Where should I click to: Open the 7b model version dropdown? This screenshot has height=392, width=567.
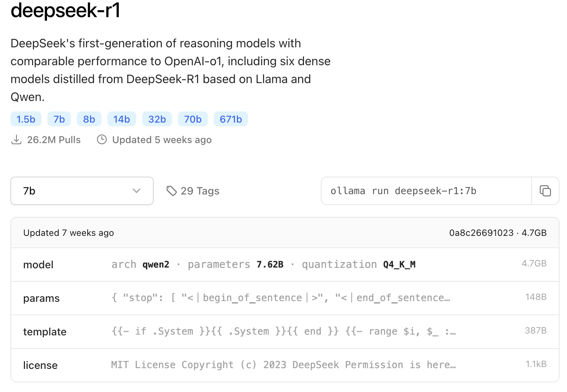(82, 191)
